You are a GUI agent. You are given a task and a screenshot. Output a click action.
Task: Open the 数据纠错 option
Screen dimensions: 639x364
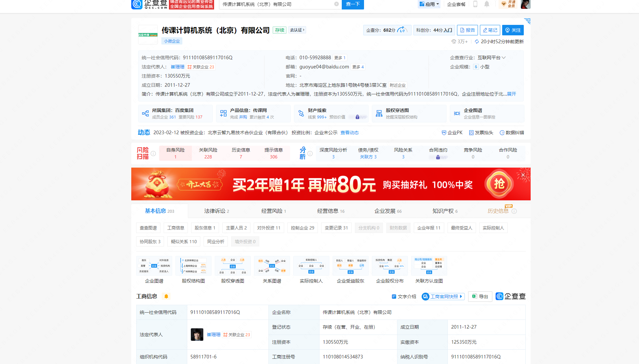[x=512, y=133]
